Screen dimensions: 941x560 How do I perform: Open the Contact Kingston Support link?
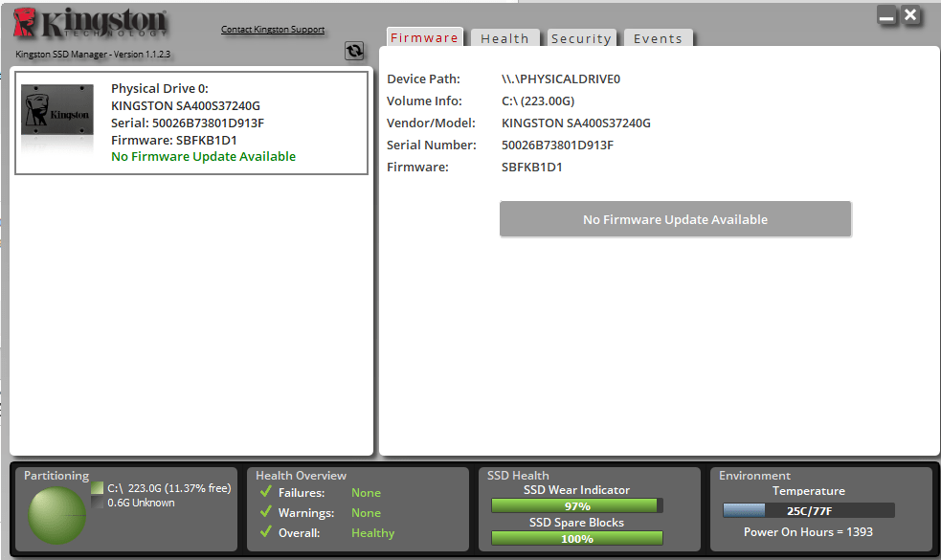(x=273, y=29)
